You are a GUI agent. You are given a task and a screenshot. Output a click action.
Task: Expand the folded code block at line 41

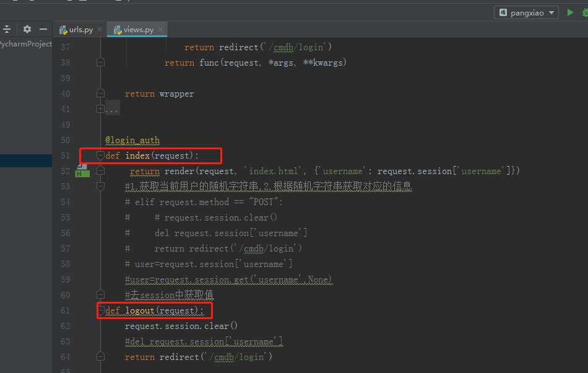100,109
